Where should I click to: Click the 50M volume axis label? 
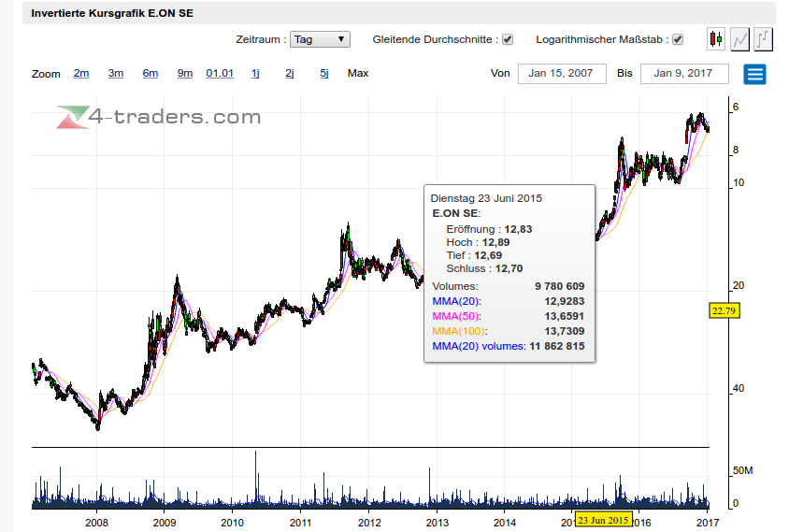tap(742, 470)
